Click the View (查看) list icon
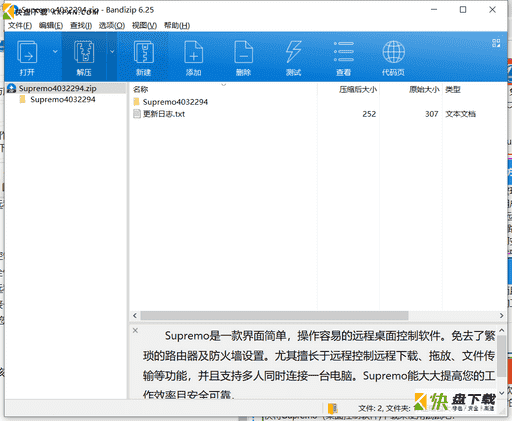The image size is (512, 421). point(344,52)
